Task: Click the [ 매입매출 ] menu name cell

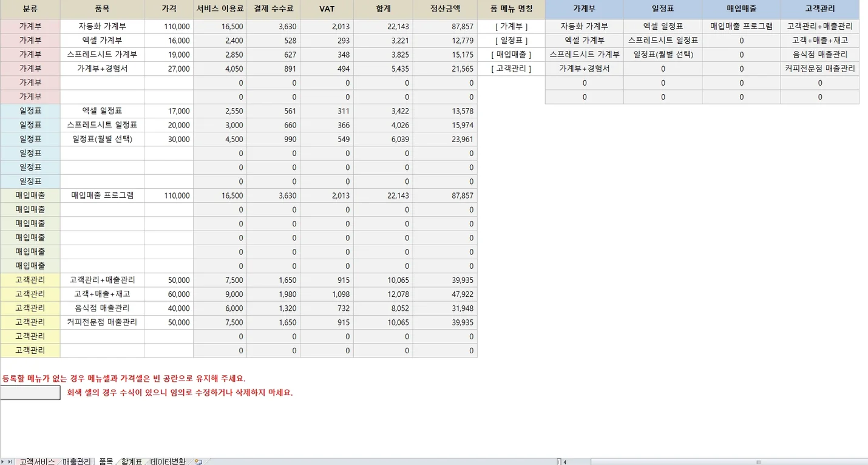Action: pyautogui.click(x=511, y=55)
